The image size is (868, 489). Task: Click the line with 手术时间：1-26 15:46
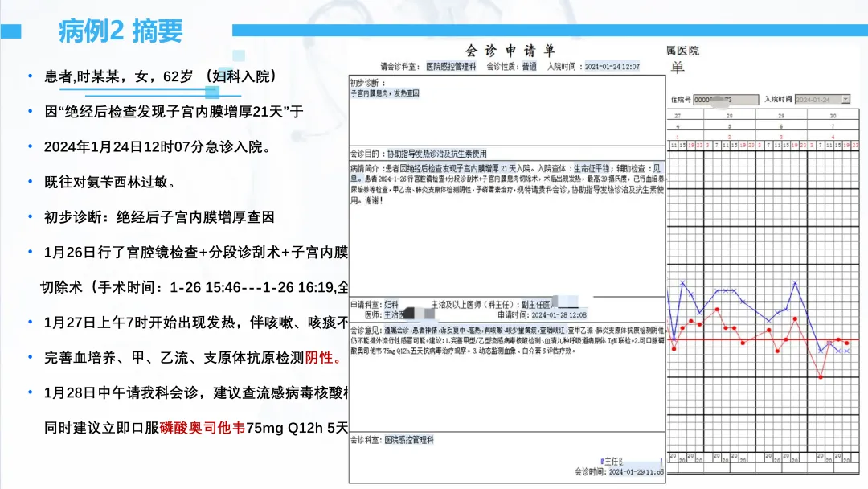click(194, 287)
